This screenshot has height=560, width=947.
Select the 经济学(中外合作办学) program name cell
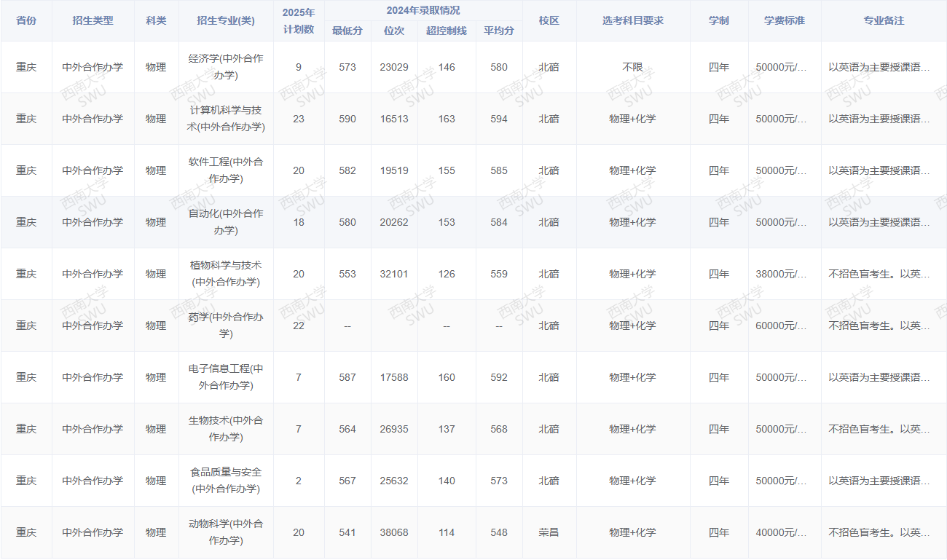226,67
